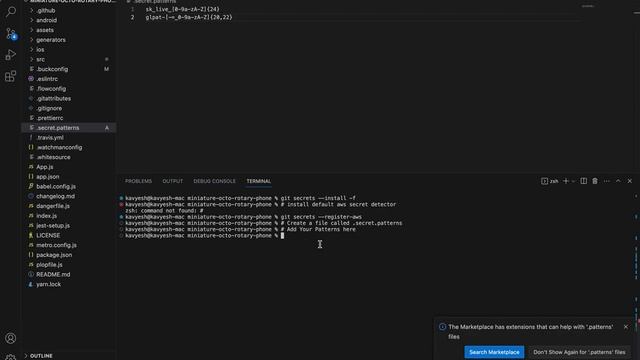Image resolution: width=640 pixels, height=360 pixels.
Task: Open the Search view in activity bar
Action: coord(11,11)
